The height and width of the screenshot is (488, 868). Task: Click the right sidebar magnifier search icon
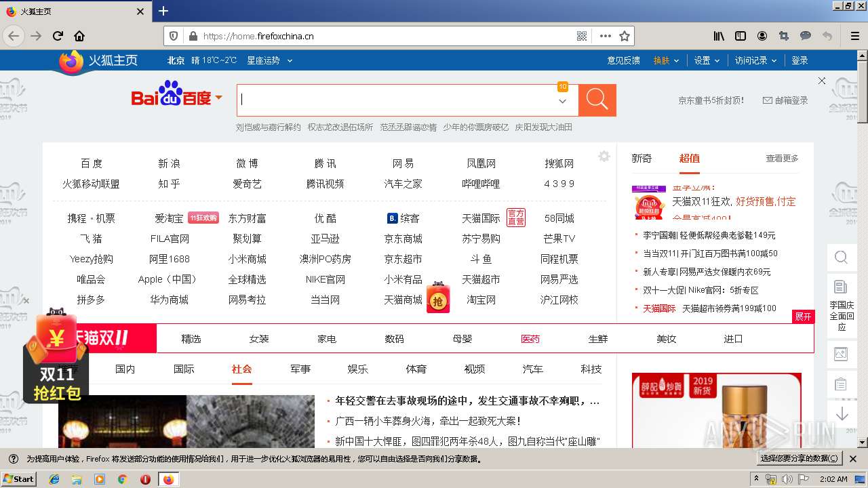pos(841,258)
